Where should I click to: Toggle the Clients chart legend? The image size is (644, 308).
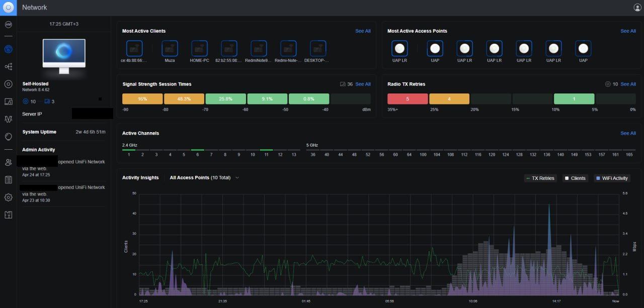point(575,178)
